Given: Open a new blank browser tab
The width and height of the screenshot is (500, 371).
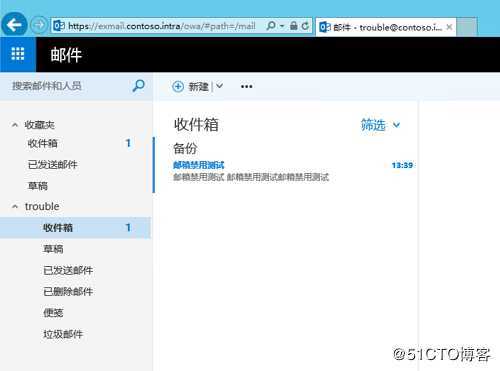Looking at the screenshot, I should 467,27.
